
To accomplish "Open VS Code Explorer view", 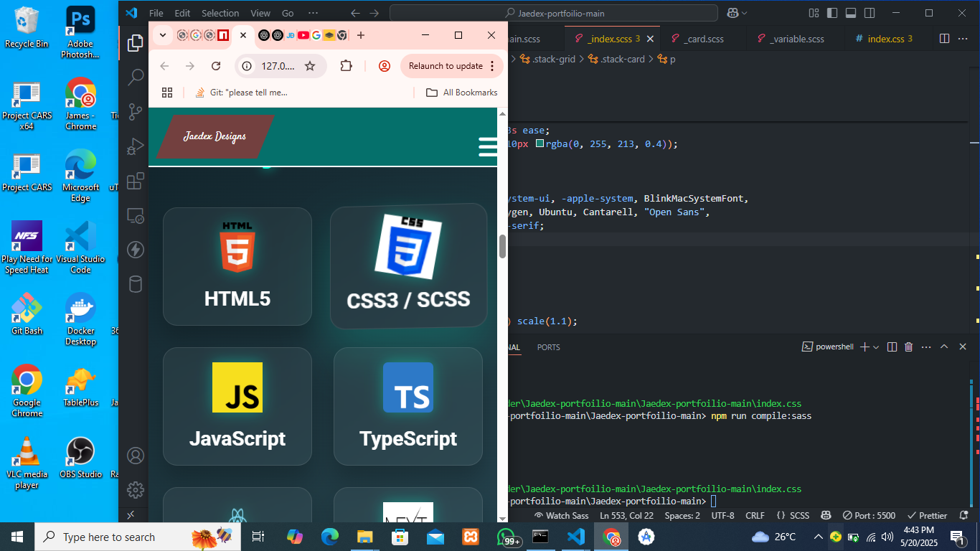I will [x=135, y=43].
